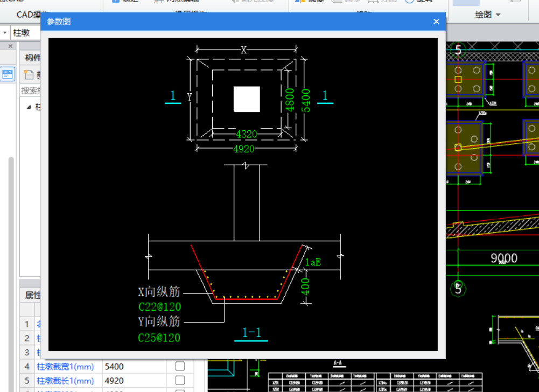The width and height of the screenshot is (539, 392).
Task: Edit the 4920 value in property row 5
Action: pos(135,381)
